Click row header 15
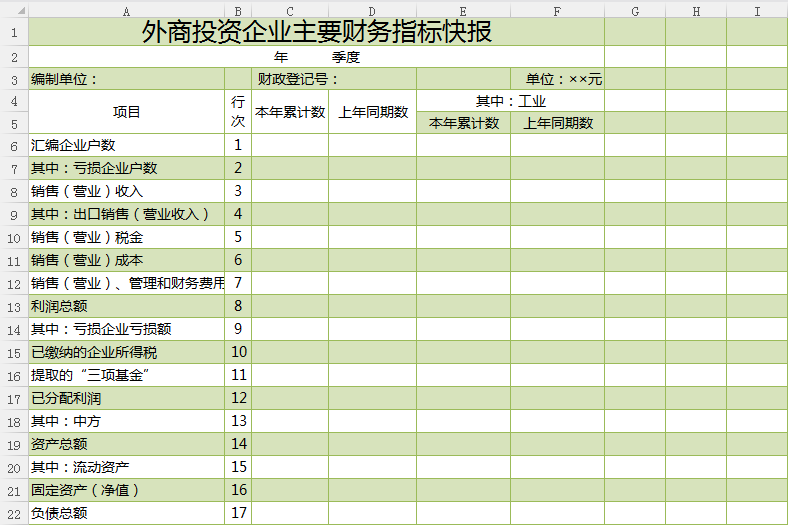This screenshot has height=525, width=788. [x=14, y=352]
